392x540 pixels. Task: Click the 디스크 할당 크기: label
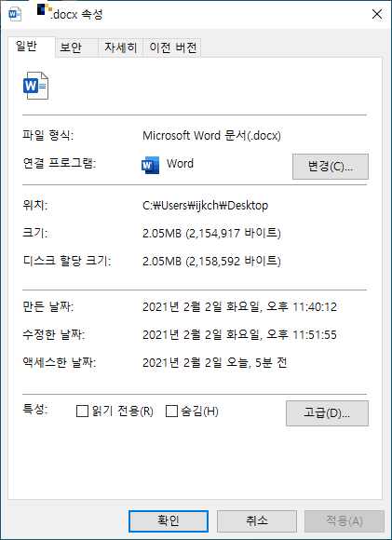point(67,261)
